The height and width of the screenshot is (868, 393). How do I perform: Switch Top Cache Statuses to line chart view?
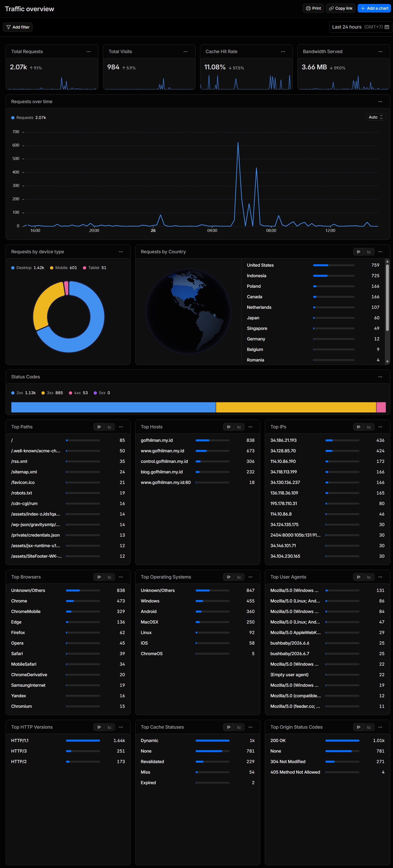pos(239,727)
